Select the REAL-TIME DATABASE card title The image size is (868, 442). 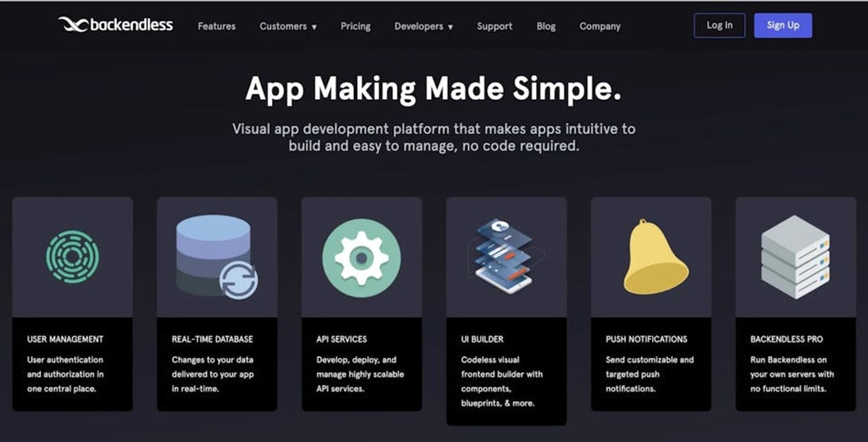(212, 339)
